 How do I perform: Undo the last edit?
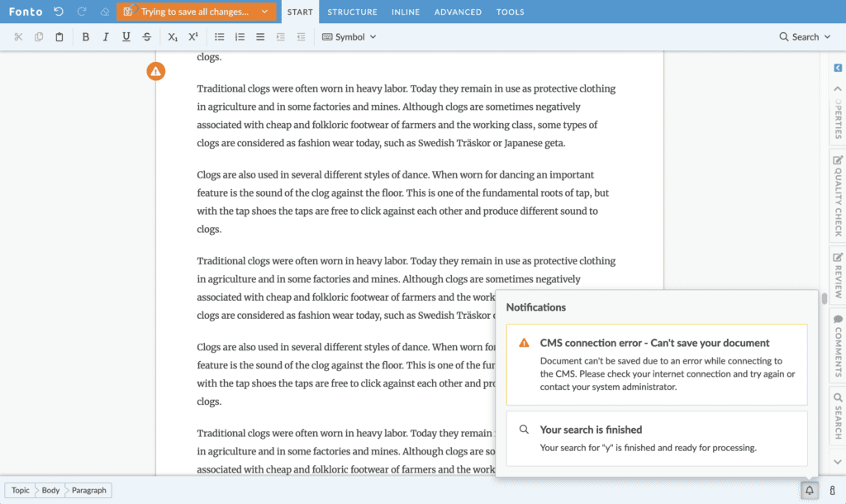tap(59, 12)
